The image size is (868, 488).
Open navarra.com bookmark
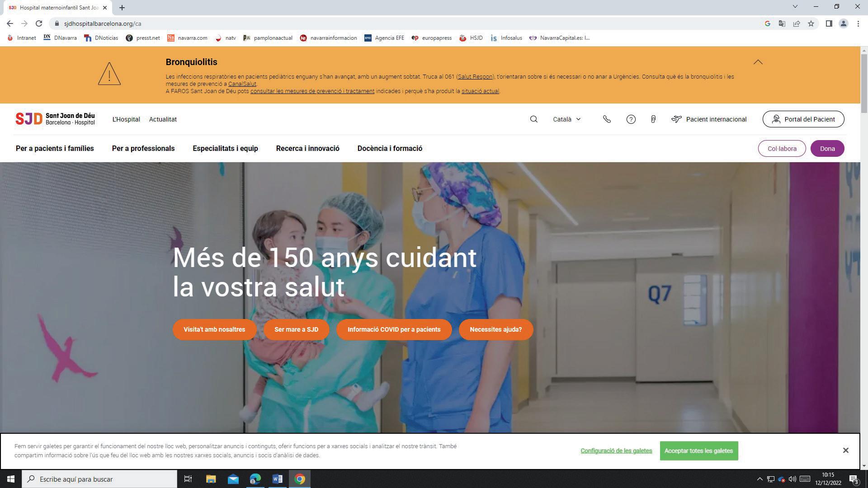pos(187,38)
